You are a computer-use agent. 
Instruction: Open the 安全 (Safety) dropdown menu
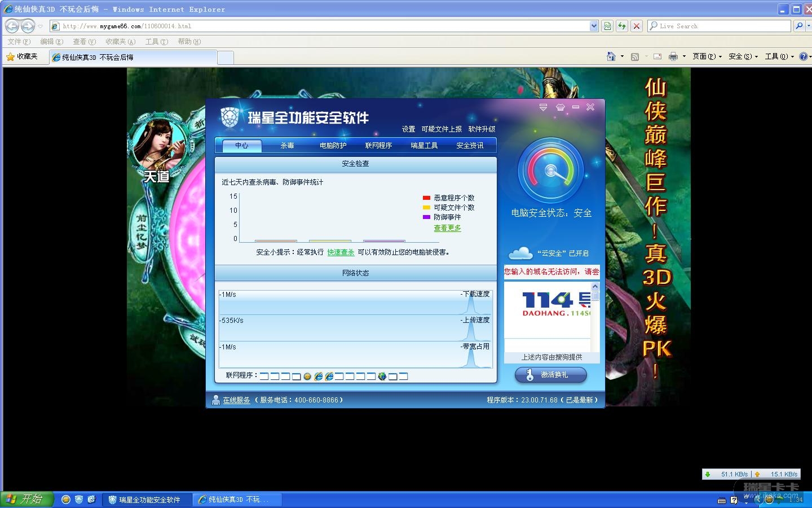click(743, 56)
